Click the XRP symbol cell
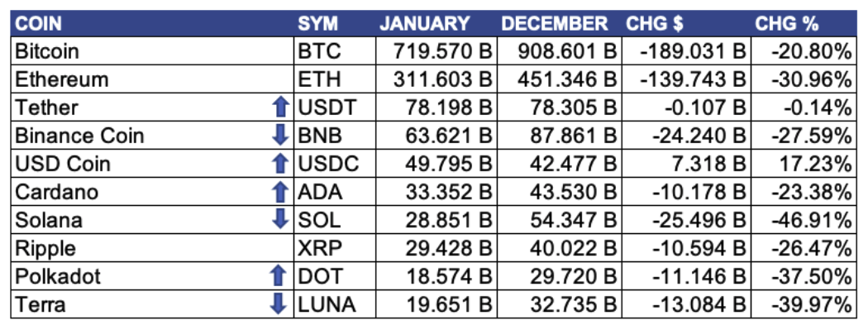This screenshot has height=325, width=868. coord(334,249)
